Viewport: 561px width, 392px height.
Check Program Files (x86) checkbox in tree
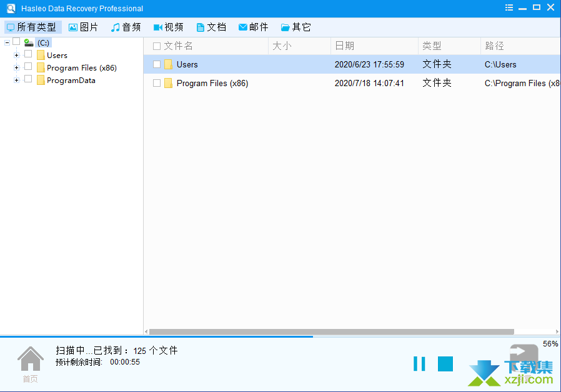pyautogui.click(x=28, y=66)
